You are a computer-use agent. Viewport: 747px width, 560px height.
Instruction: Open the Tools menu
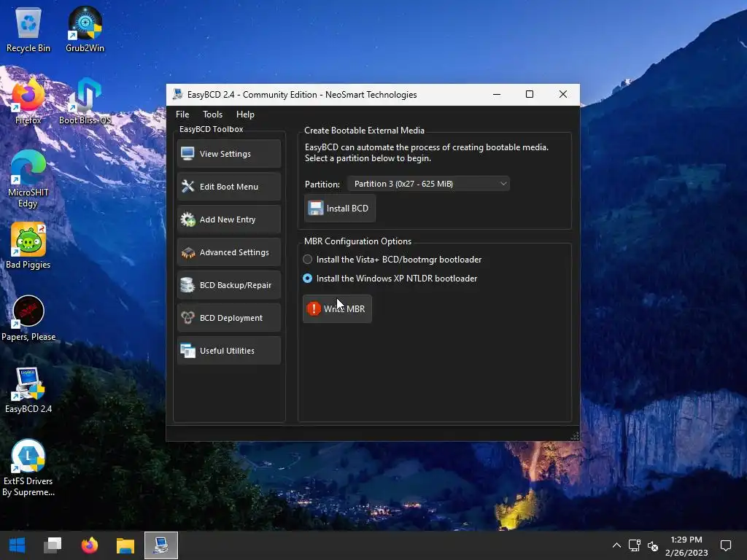[x=212, y=114]
